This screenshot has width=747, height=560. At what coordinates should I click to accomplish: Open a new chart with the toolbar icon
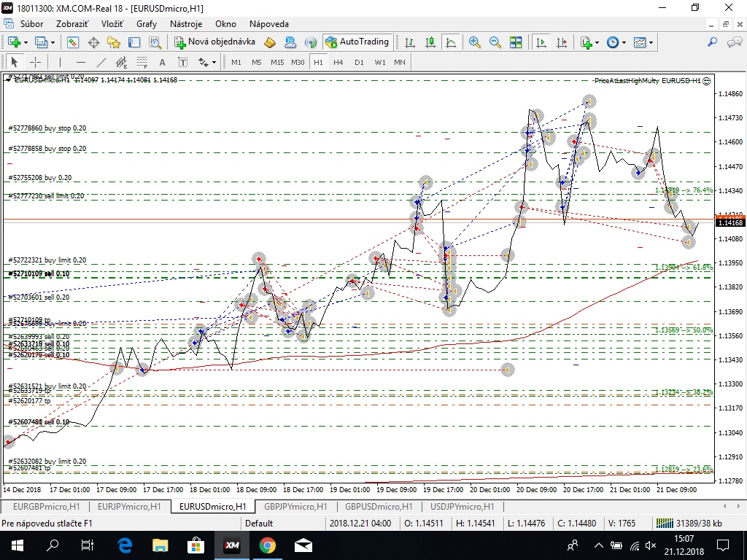pos(14,42)
